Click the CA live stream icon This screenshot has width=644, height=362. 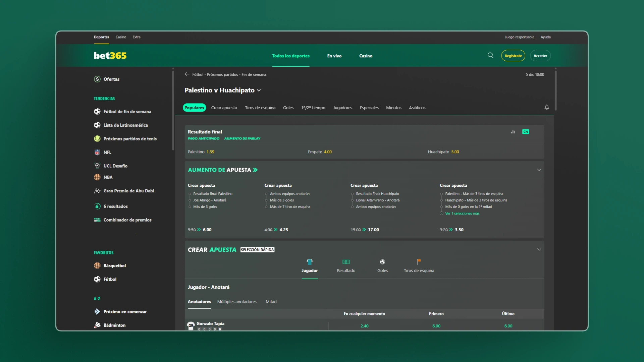525,132
